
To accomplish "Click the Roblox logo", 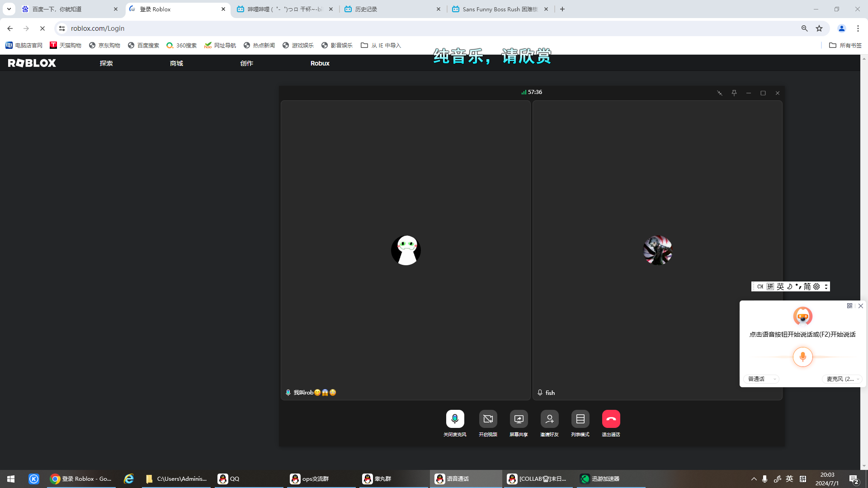I will [x=32, y=63].
